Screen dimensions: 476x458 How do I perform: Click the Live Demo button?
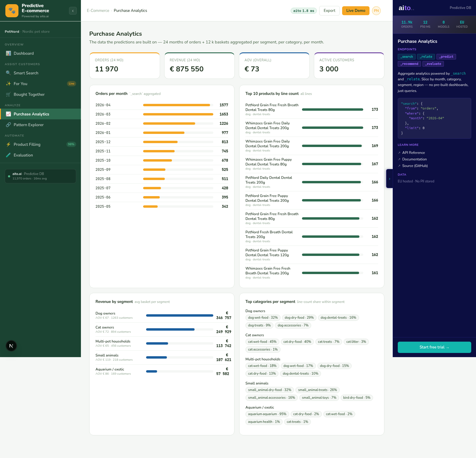pyautogui.click(x=356, y=11)
